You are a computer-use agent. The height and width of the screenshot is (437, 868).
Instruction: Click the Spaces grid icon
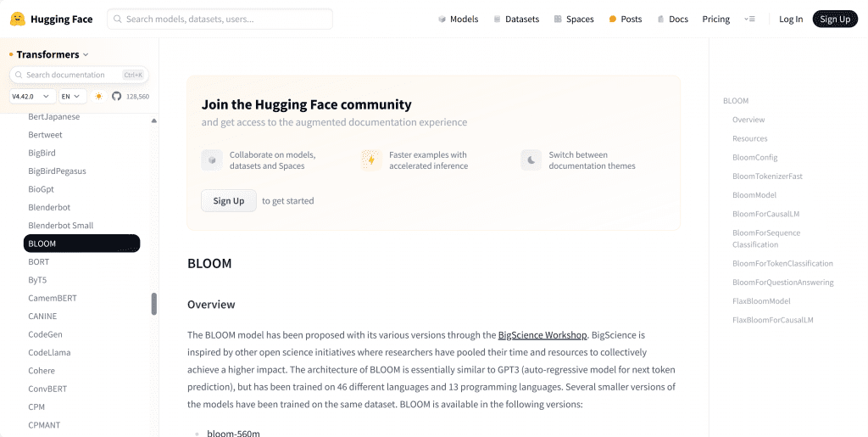[x=558, y=20]
